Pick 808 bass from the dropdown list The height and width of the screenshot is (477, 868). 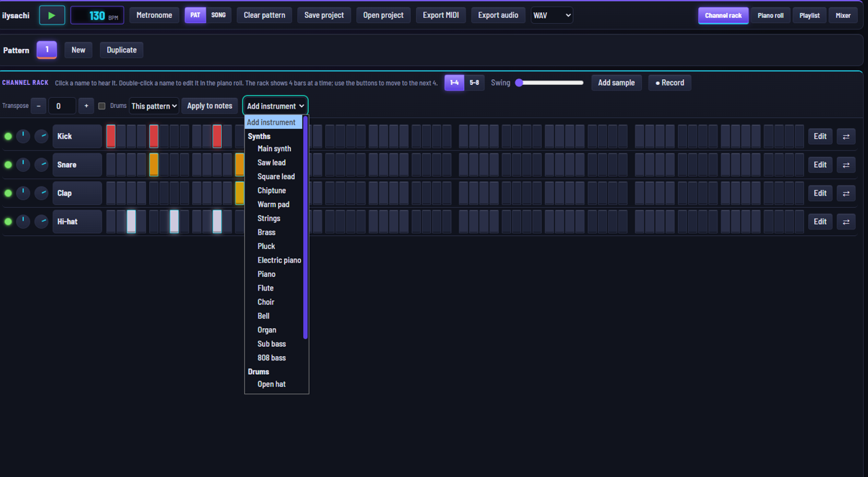coord(274,358)
